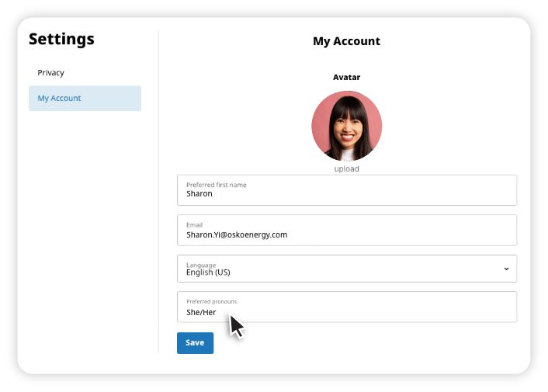Select My Account in the sidebar

point(85,98)
